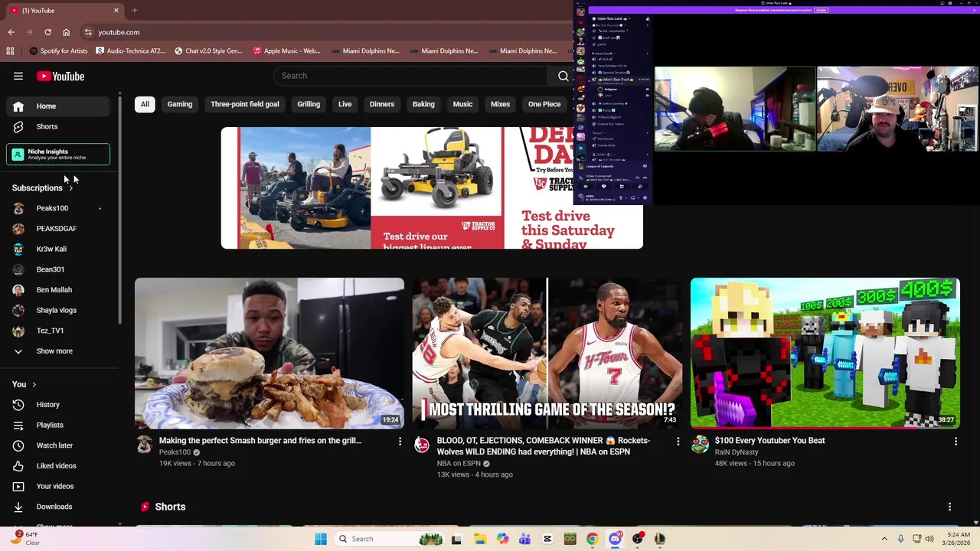Viewport: 980px width, 551px height.
Task: Play the smash burger video thumbnail
Action: coord(269,353)
